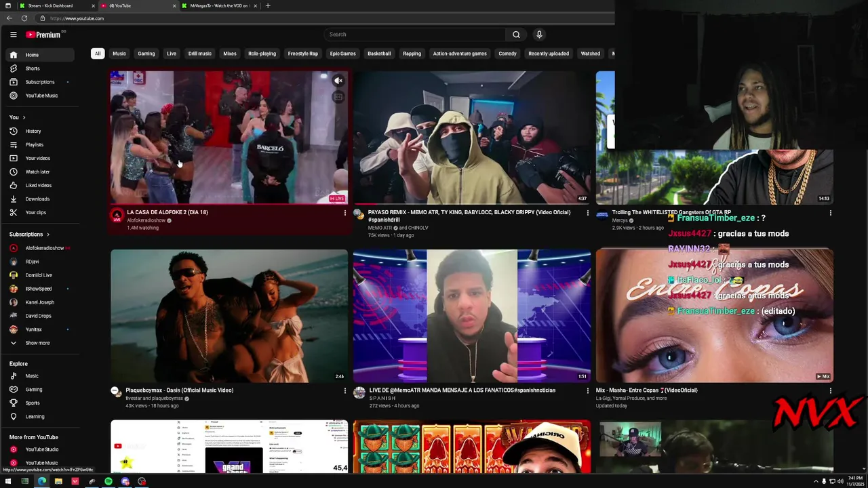Select the Basketball filter chip

click(379, 54)
